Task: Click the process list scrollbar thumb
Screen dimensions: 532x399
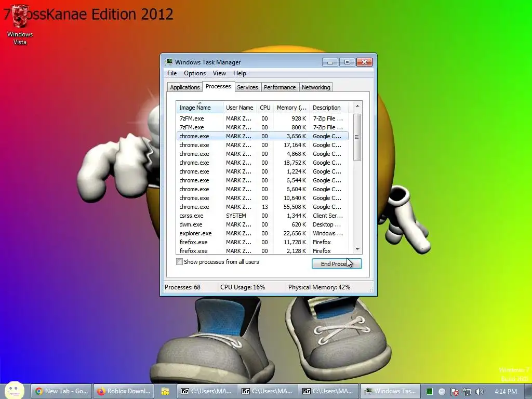Action: click(357, 137)
